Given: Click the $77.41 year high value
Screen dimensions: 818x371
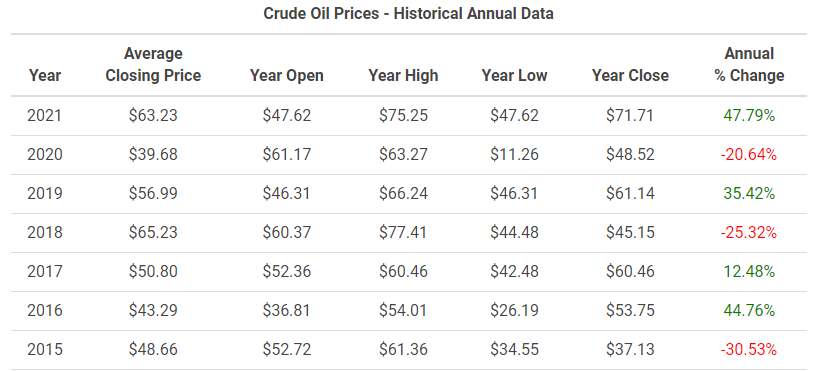Looking at the screenshot, I should (x=403, y=232).
